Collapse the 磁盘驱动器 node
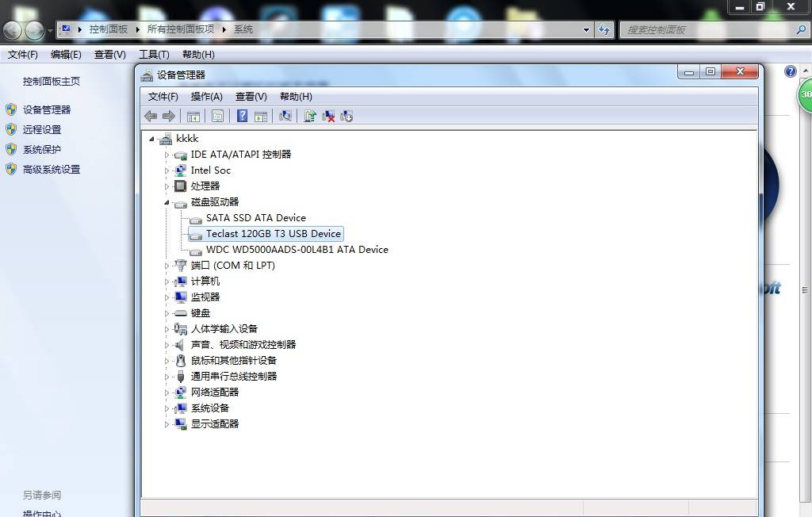The image size is (812, 517). (167, 202)
